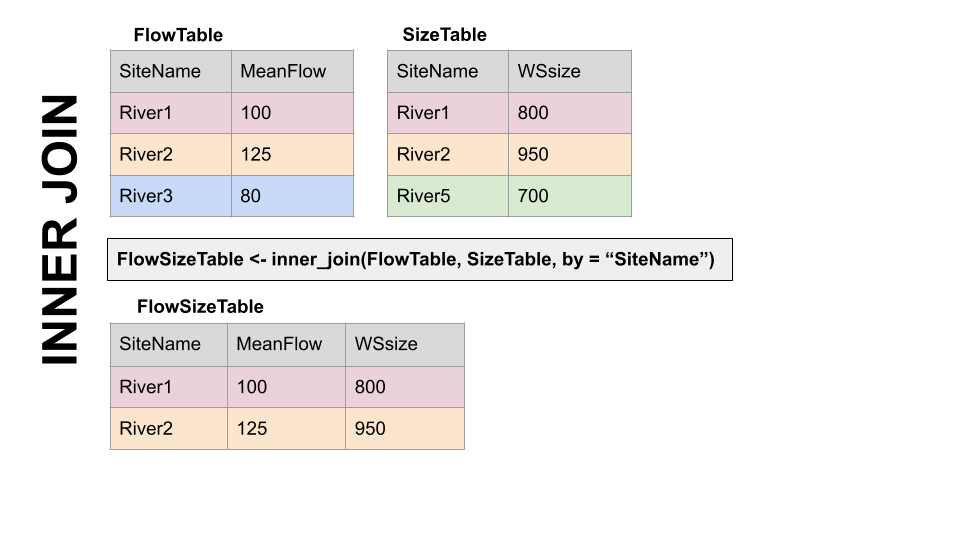Viewport: 960px width, 540px height.
Task: Click the inner_join code text box
Action: coord(419,260)
